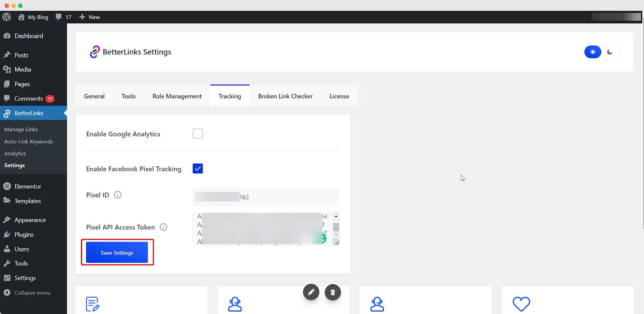Click the floating trash delete button

[x=333, y=292]
